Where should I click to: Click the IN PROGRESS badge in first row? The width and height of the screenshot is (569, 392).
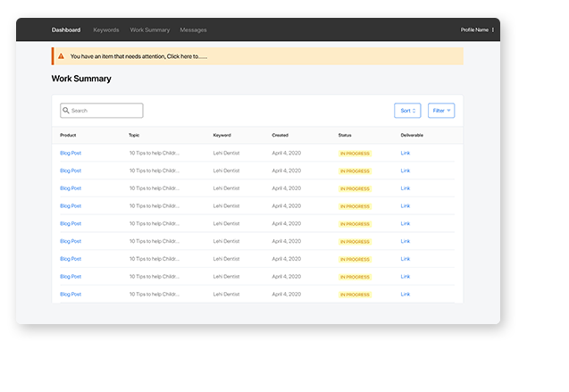tap(355, 154)
